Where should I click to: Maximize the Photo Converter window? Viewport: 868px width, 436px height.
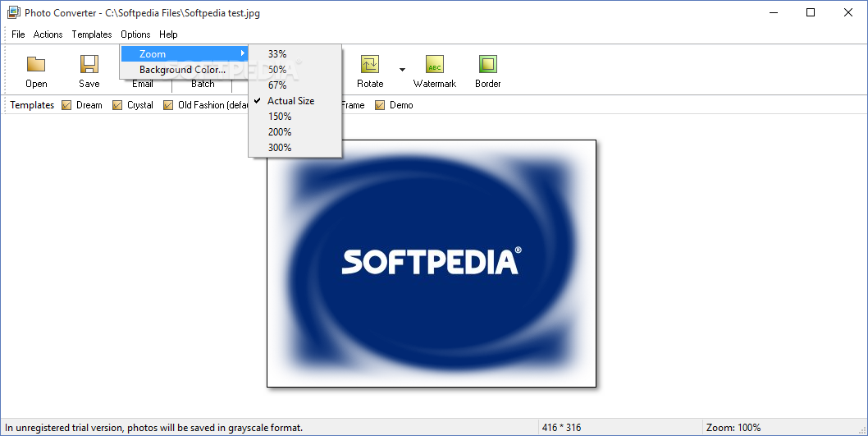point(811,12)
